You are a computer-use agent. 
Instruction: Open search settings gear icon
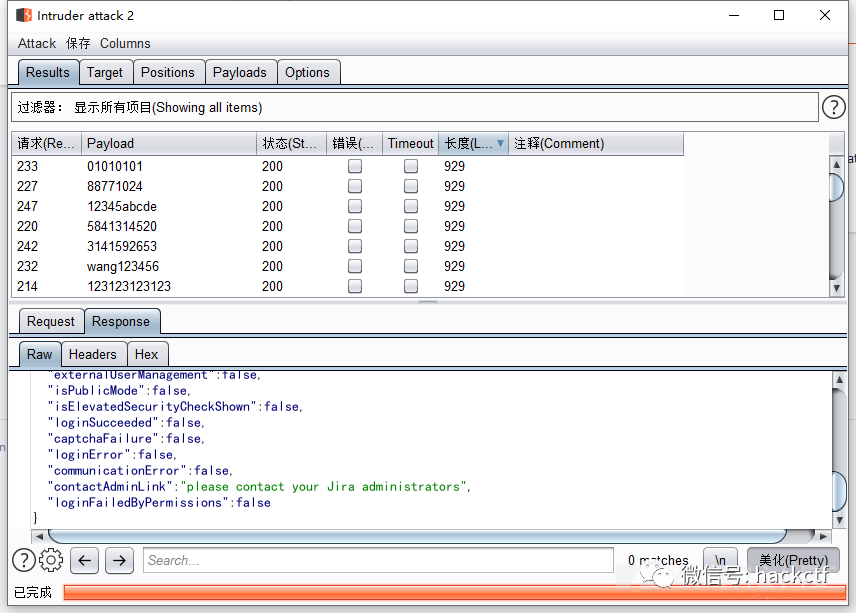(x=51, y=560)
